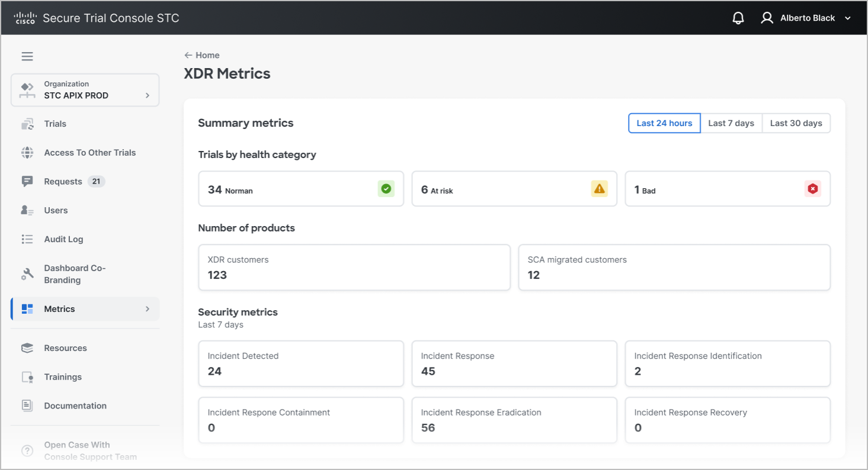The width and height of the screenshot is (868, 470).
Task: Click the Trials sidebar icon
Action: [x=27, y=124]
